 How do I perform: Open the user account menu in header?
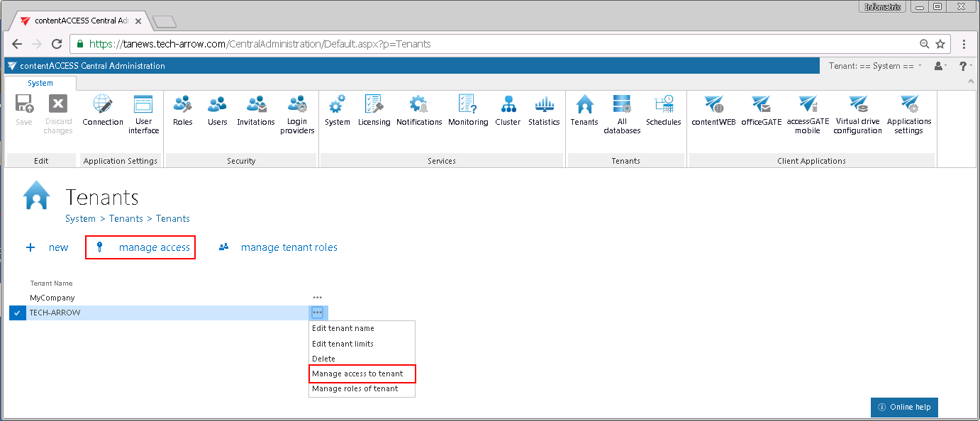tap(941, 66)
